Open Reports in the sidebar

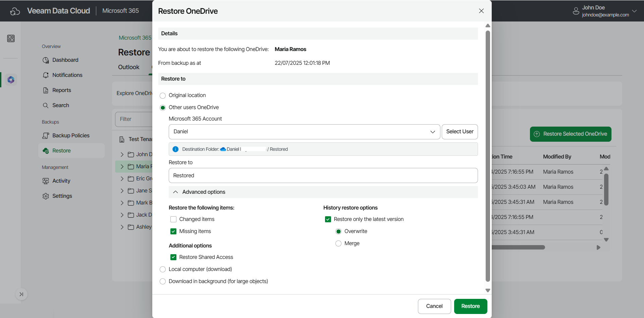62,90
